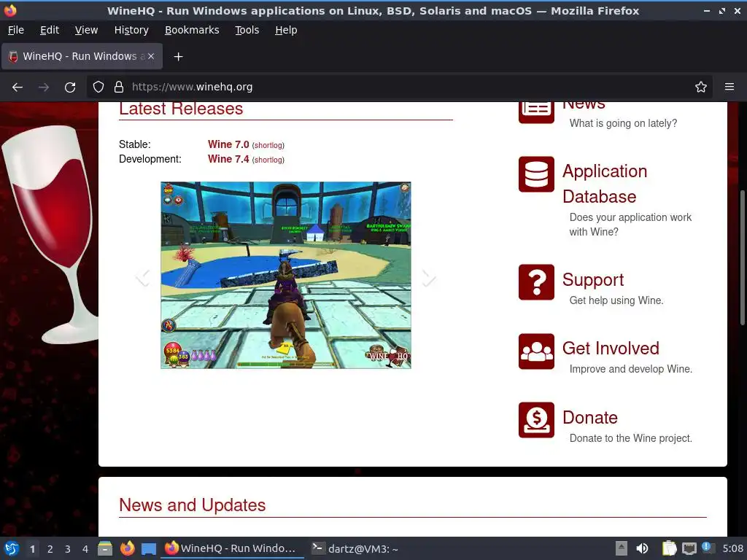Switch to the dartz@VM3 terminal taskbar window
The height and width of the screenshot is (560, 747).
(355, 548)
